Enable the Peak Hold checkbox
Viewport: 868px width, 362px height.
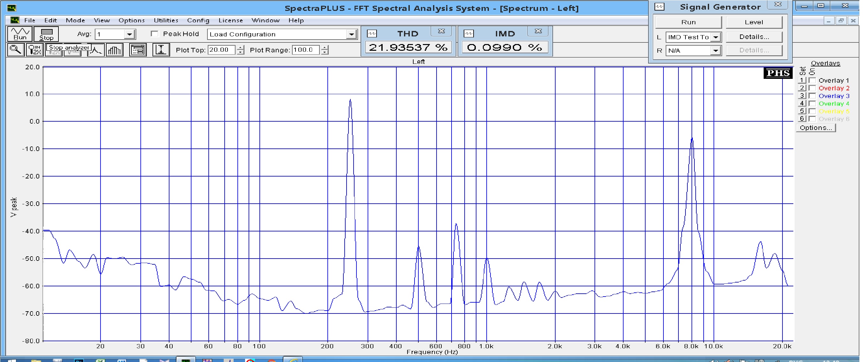coord(155,34)
